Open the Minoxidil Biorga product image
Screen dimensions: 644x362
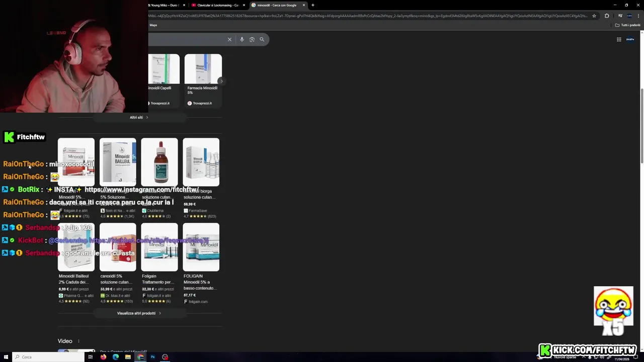(201, 162)
